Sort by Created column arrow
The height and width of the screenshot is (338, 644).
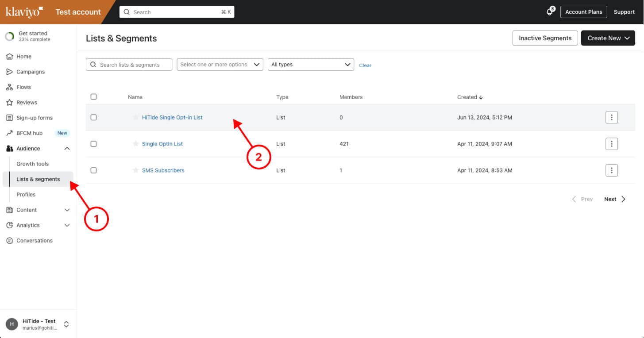click(x=481, y=97)
